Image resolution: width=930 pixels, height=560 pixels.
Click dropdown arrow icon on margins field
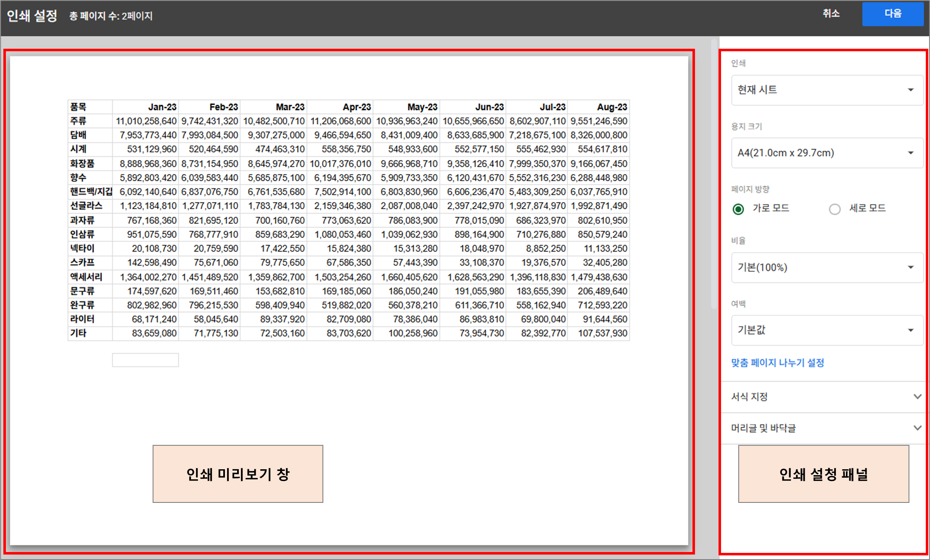pos(911,330)
